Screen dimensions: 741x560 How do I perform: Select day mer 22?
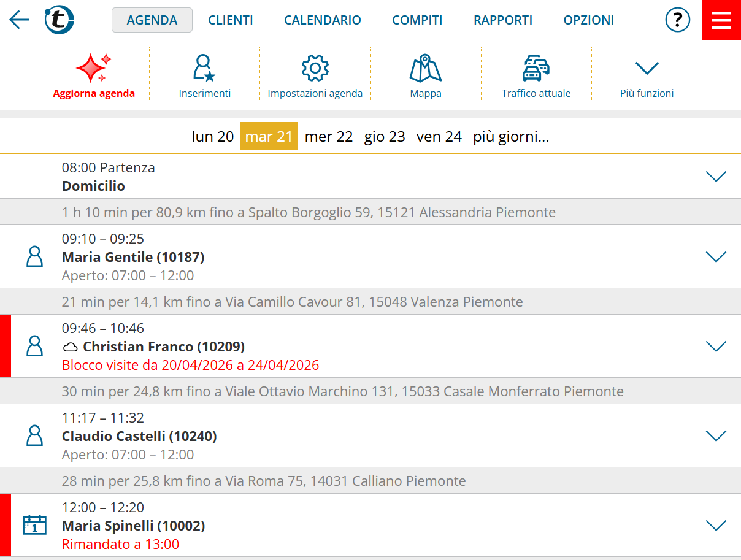coord(329,136)
